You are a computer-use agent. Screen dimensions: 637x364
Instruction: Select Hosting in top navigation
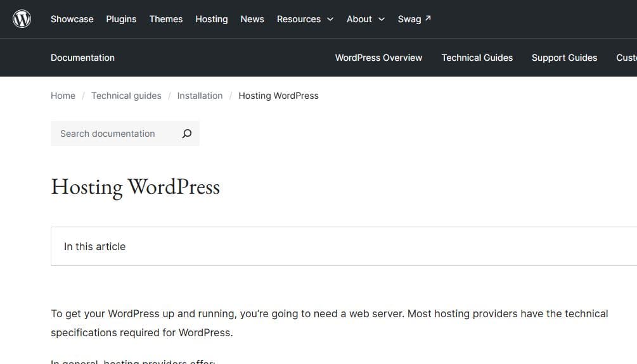pos(212,19)
